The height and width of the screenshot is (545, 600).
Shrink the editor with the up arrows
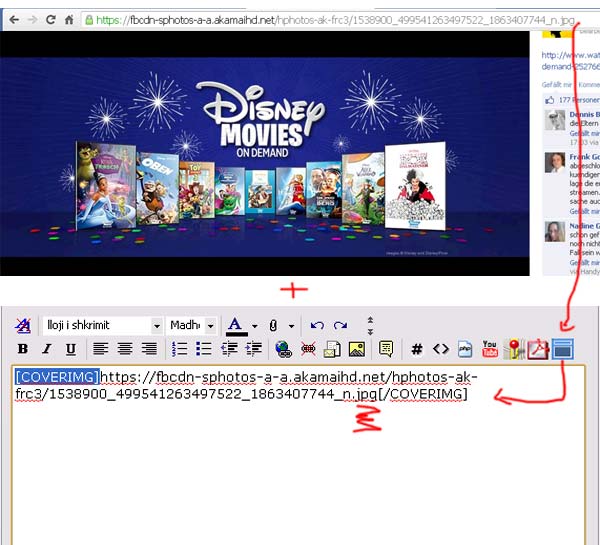click(370, 320)
